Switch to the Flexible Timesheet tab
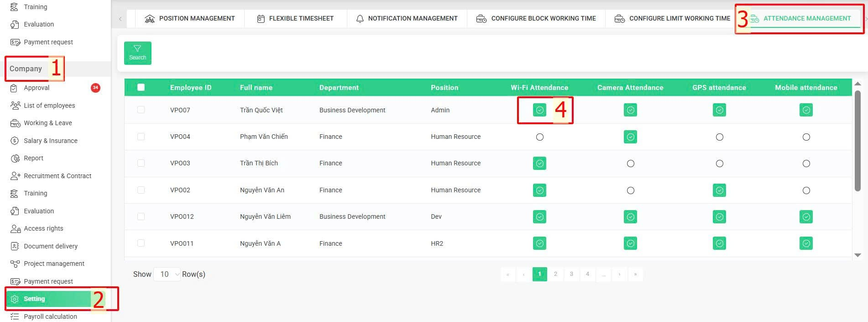Screen dimensions: 868x322 [296, 19]
